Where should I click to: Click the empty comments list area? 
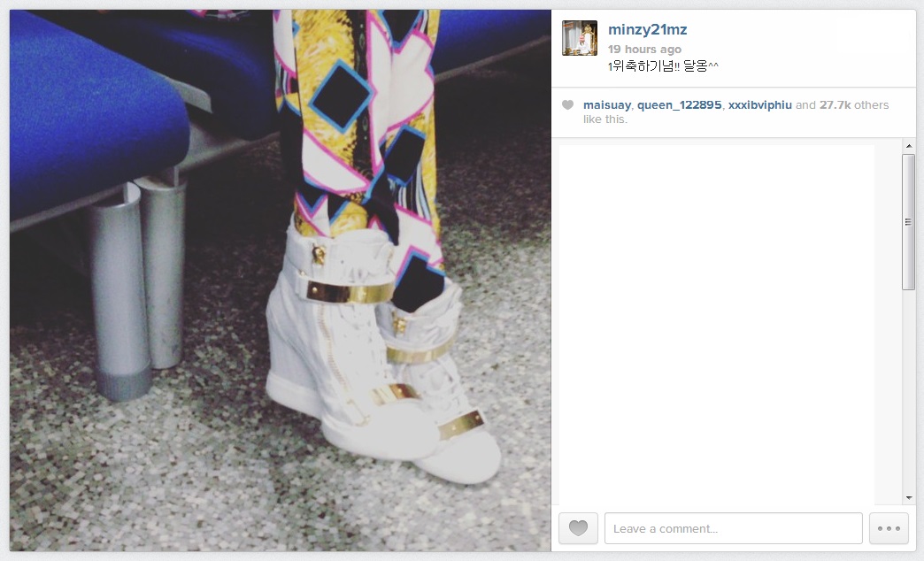tap(716, 324)
